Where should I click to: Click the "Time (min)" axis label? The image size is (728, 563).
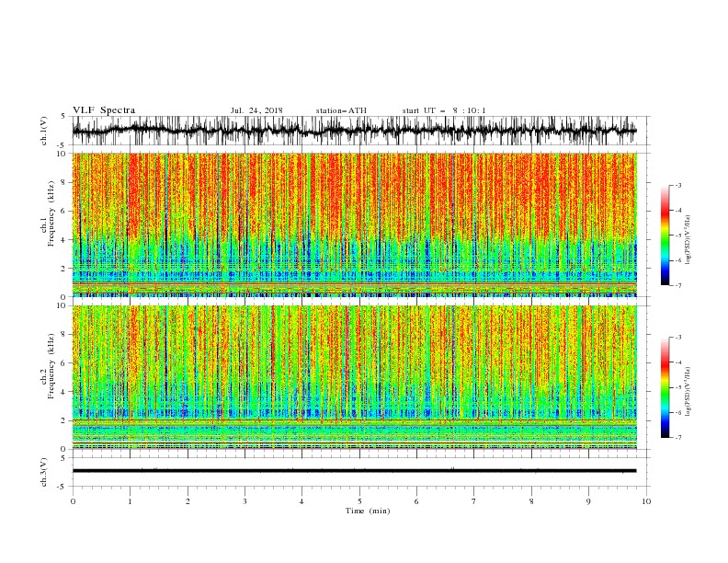368,511
